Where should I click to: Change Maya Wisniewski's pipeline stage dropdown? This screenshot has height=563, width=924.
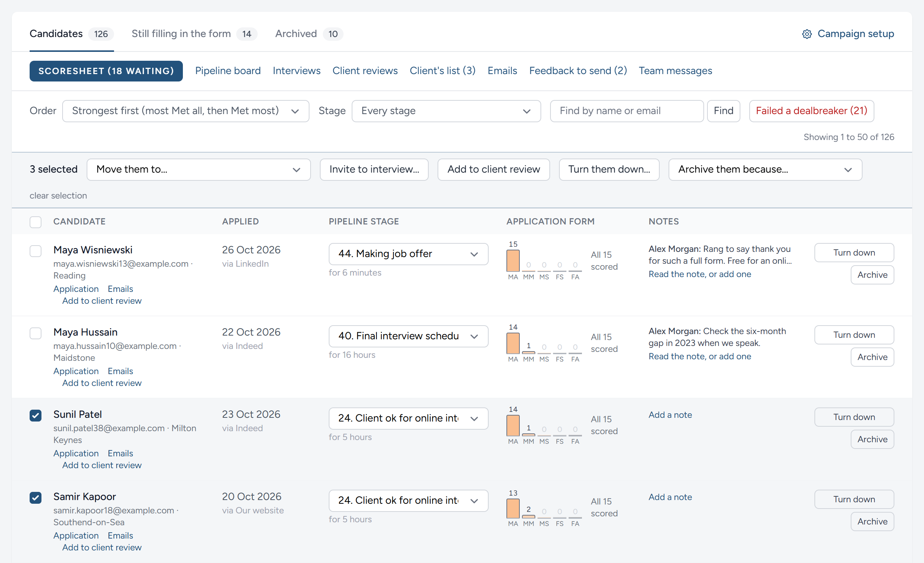click(408, 254)
